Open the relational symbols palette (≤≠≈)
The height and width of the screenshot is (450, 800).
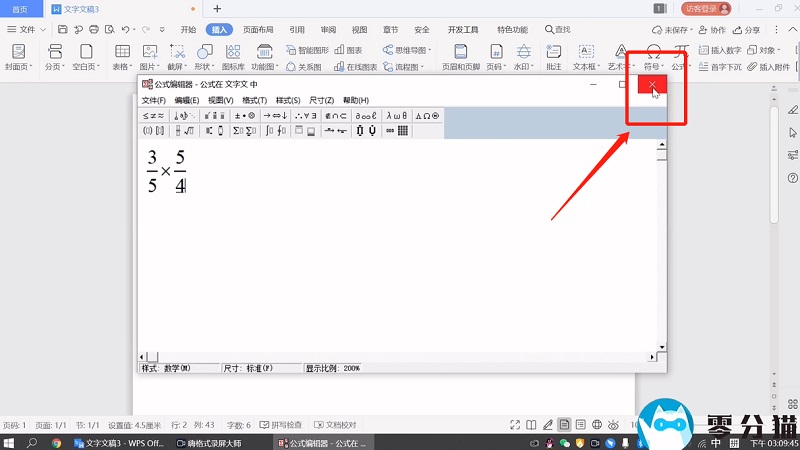pyautogui.click(x=155, y=116)
